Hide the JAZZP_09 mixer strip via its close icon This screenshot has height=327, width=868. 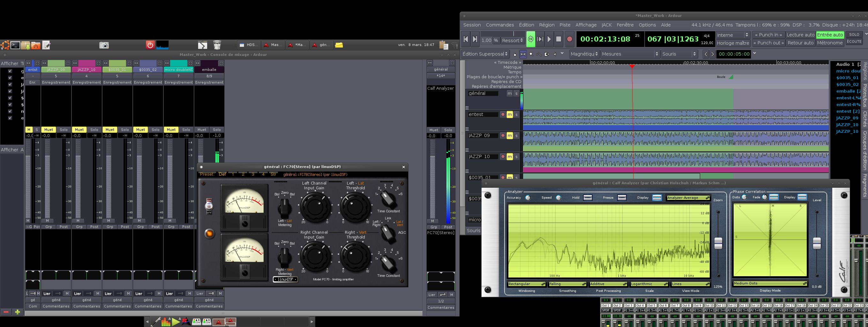(x=68, y=63)
